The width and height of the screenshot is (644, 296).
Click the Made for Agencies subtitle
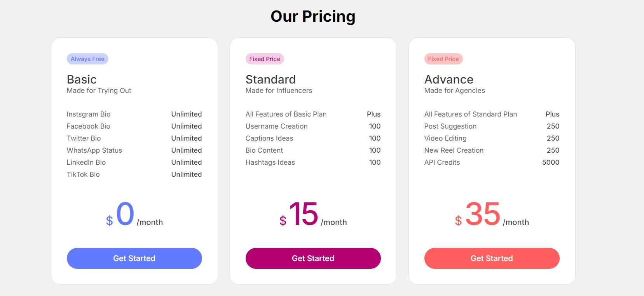[x=454, y=91]
